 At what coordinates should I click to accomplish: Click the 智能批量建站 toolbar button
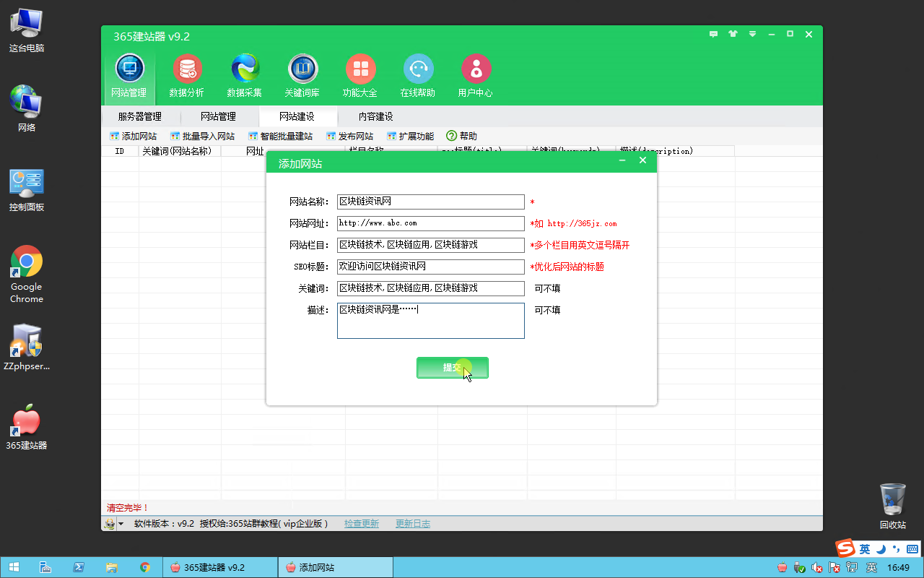coord(280,136)
